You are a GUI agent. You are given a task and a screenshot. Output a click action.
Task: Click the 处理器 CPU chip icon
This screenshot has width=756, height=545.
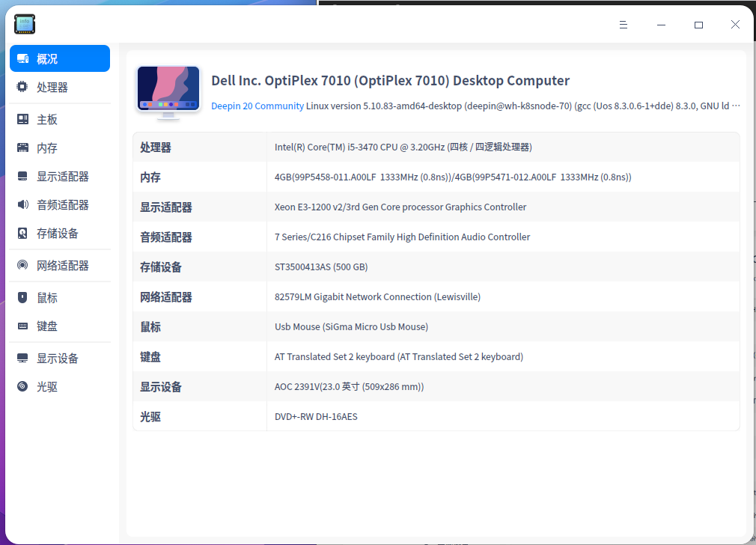click(22, 87)
